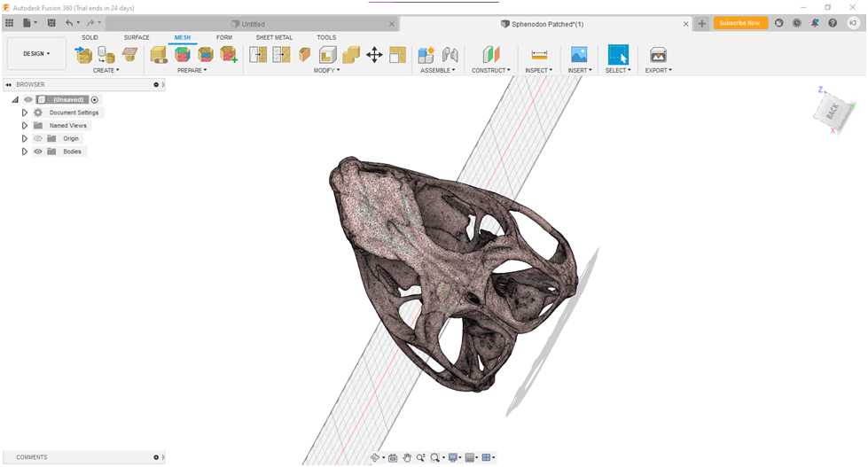Click the Look At tool
The image size is (868, 467).
[x=393, y=457]
